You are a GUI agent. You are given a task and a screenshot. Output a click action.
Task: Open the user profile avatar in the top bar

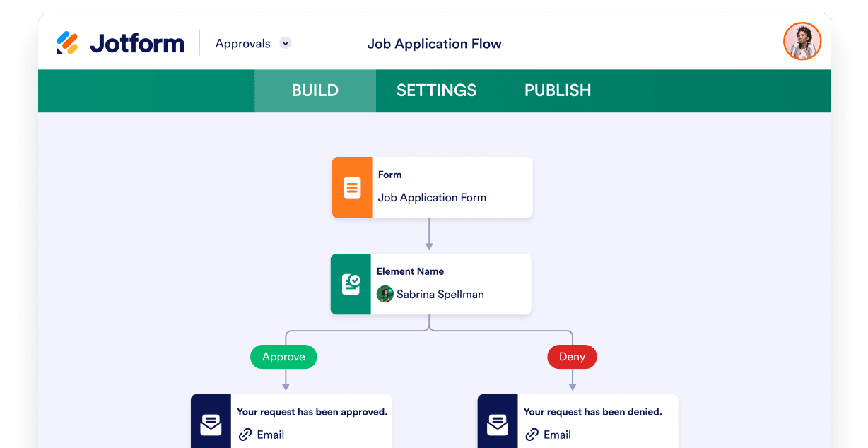802,41
